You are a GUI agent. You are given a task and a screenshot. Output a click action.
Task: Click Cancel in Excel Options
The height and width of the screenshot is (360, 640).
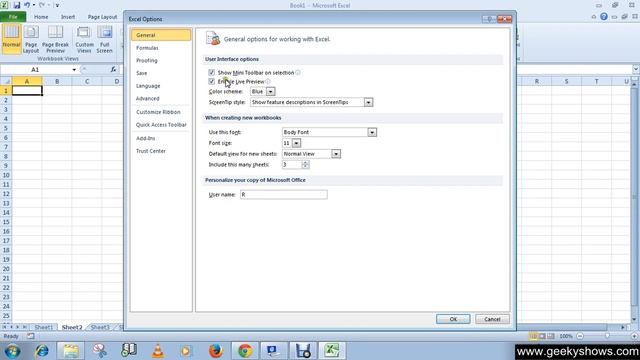[492, 319]
